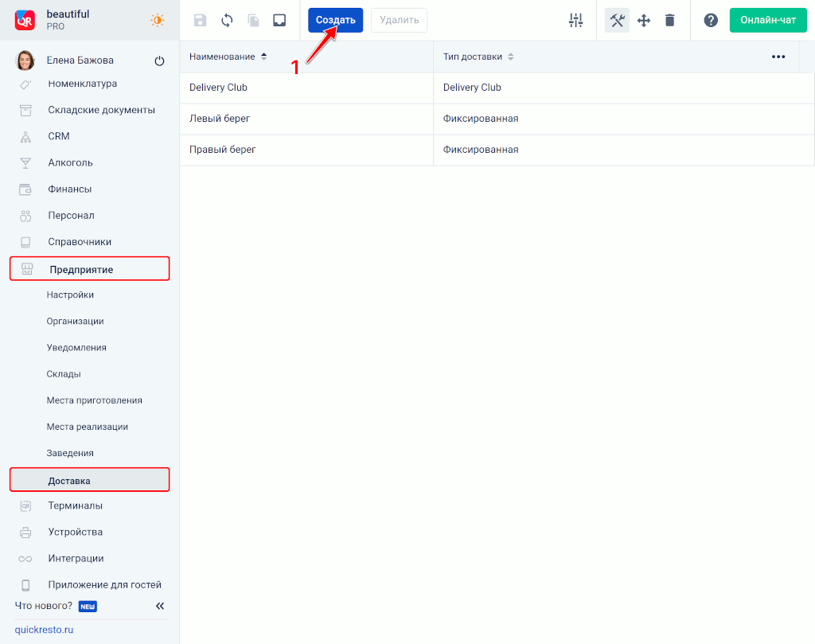Click the Номенклатура tag icon

pyautogui.click(x=25, y=84)
